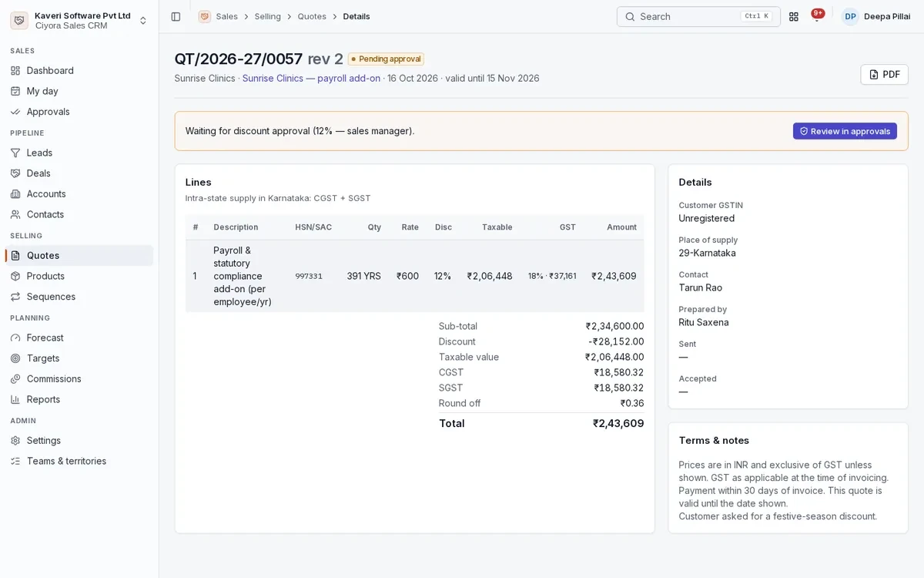Open Forecast gauge icon

(15, 338)
